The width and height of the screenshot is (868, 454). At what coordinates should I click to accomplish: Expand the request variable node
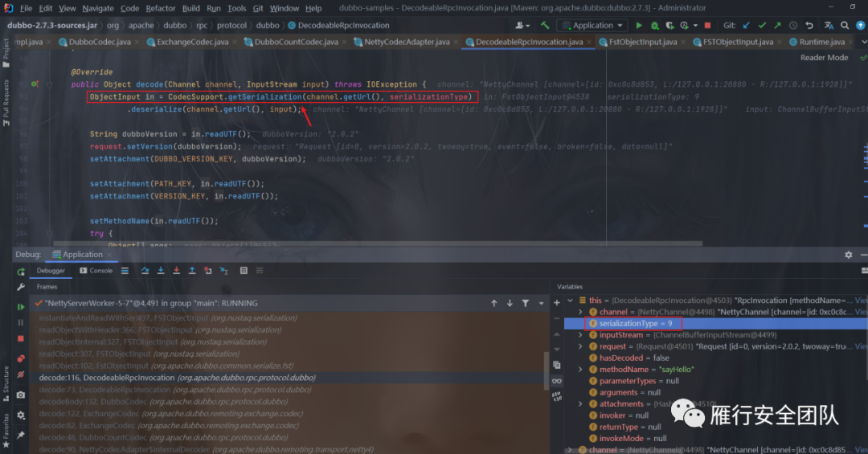580,346
